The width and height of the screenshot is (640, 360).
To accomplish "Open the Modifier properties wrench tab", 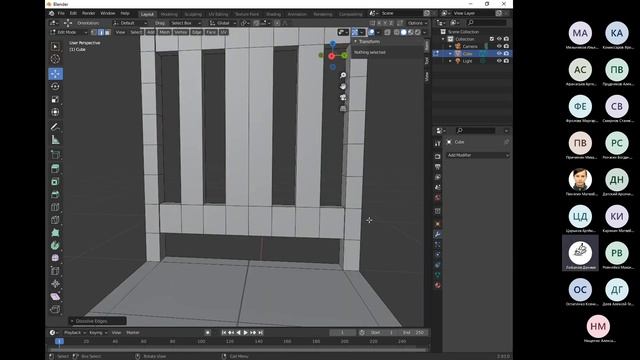I will (438, 234).
